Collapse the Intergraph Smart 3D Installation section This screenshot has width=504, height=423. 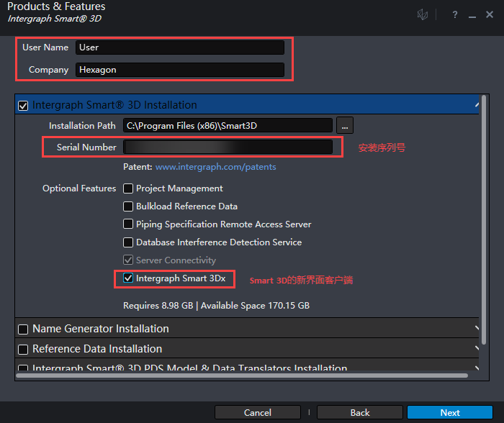[x=477, y=105]
